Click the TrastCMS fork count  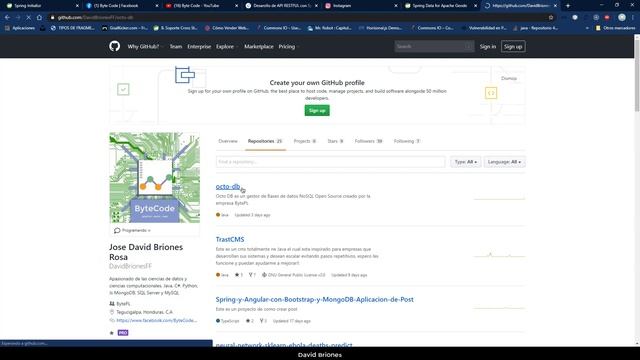(252, 275)
